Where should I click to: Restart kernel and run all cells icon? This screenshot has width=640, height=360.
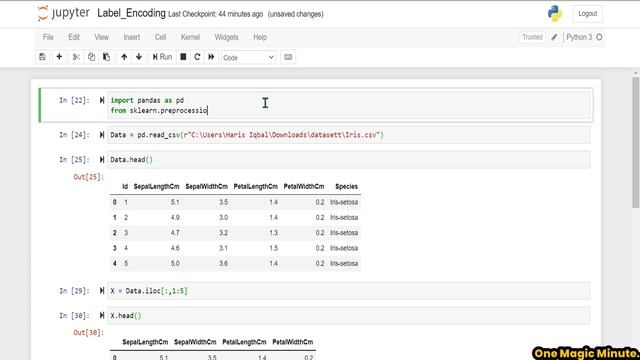(x=211, y=57)
